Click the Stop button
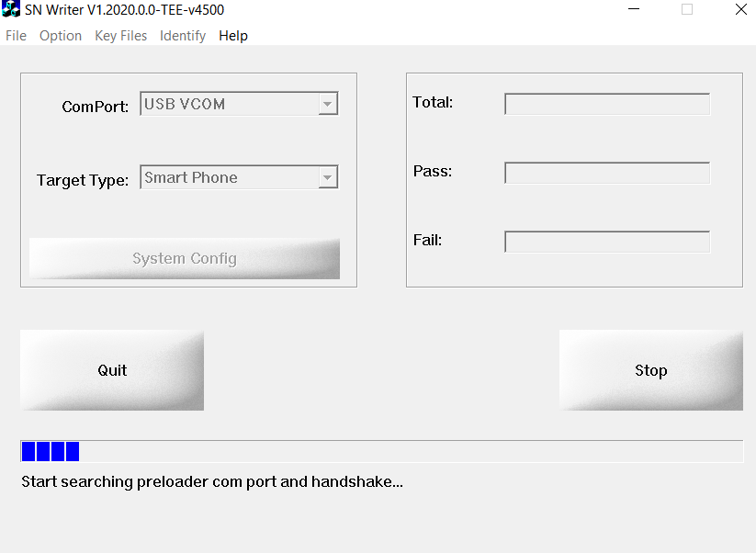 (x=651, y=370)
